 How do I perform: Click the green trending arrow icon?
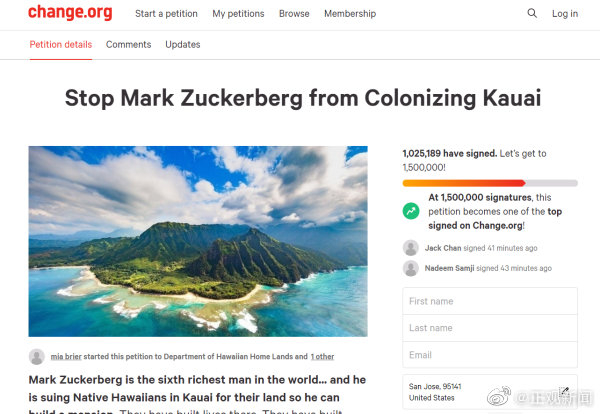click(x=410, y=211)
